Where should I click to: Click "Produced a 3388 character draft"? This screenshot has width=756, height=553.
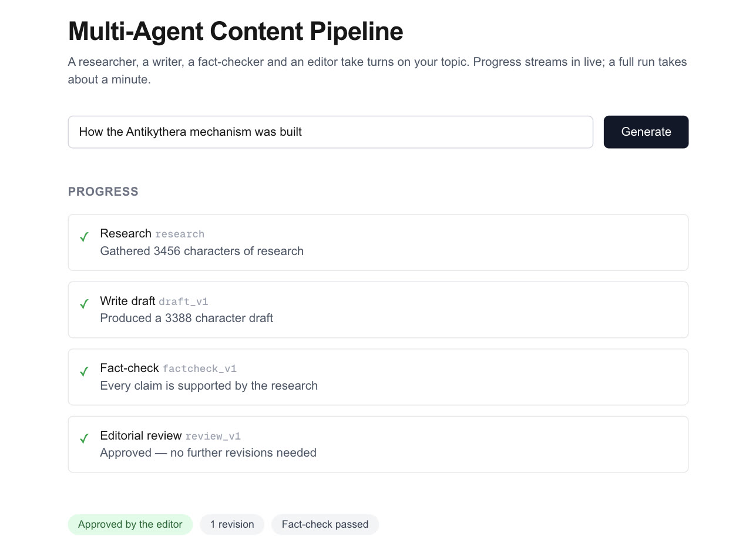pyautogui.click(x=187, y=318)
